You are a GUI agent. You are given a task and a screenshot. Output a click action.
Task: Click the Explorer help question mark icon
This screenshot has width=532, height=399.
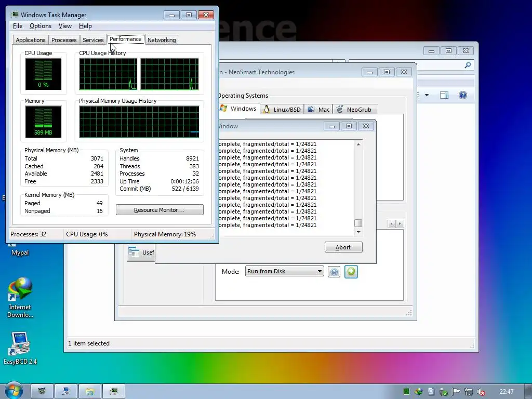tap(463, 95)
